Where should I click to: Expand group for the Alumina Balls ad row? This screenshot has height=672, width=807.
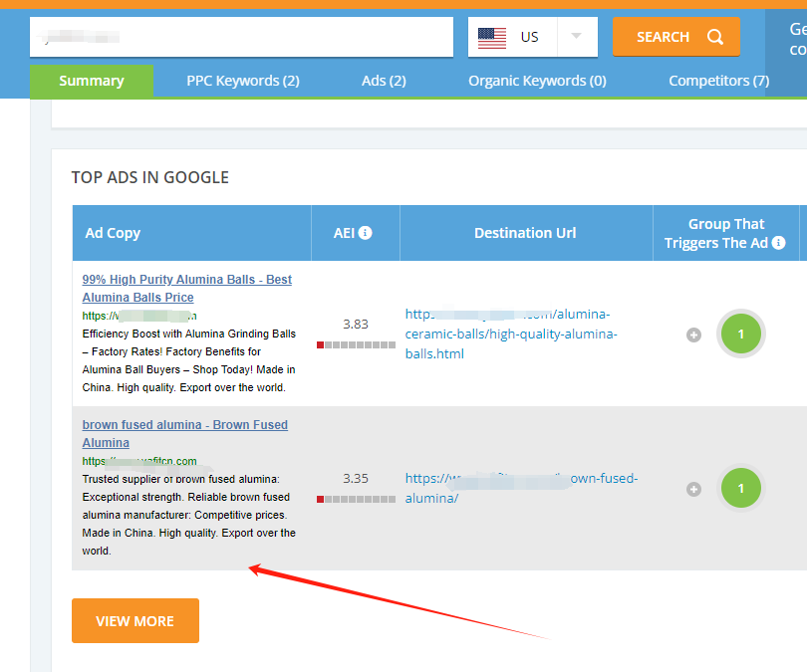click(693, 335)
